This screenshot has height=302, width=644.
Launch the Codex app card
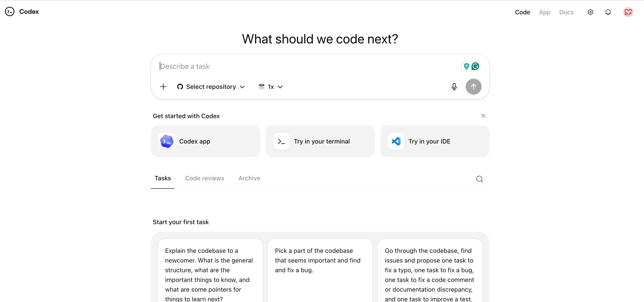click(x=205, y=141)
